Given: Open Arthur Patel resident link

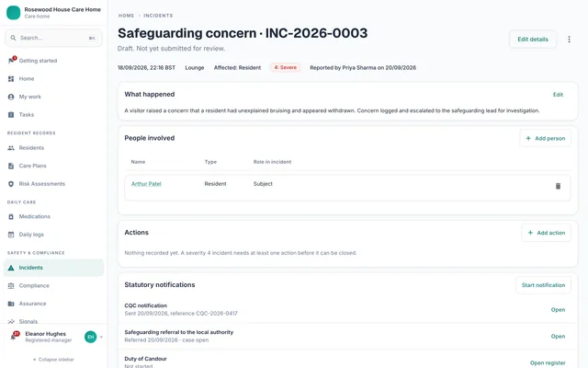Looking at the screenshot, I should pos(146,184).
